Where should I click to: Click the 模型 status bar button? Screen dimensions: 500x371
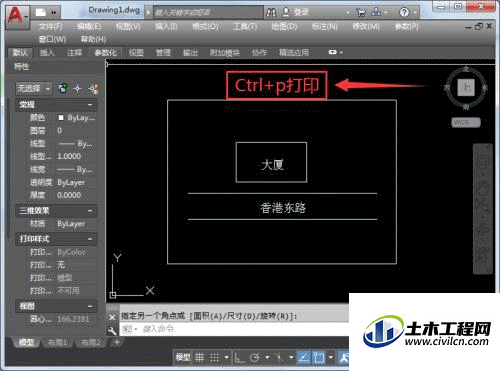point(183,358)
